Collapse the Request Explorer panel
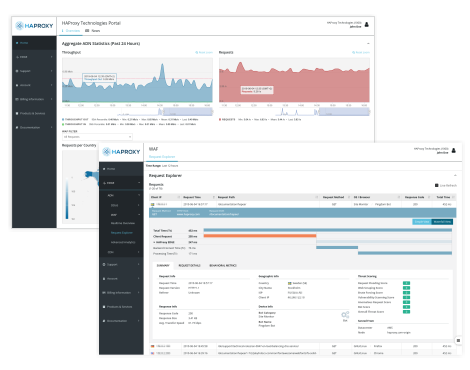 tap(455, 175)
